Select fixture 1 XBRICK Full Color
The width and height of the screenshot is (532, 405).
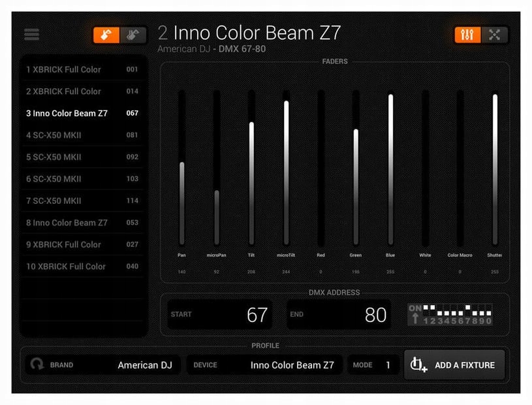click(x=82, y=70)
